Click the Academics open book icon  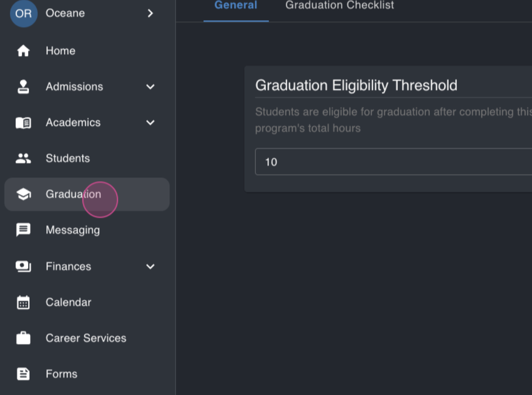click(23, 123)
